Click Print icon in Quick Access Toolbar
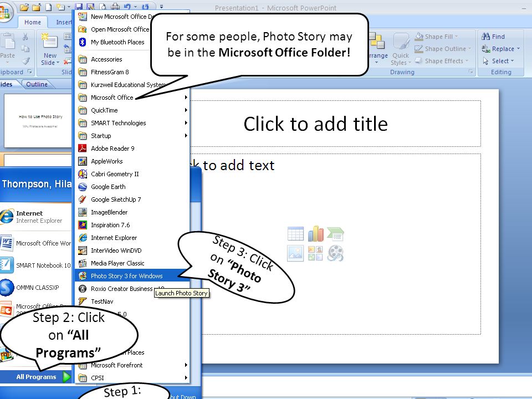This screenshot has height=399, width=532. click(115, 7)
